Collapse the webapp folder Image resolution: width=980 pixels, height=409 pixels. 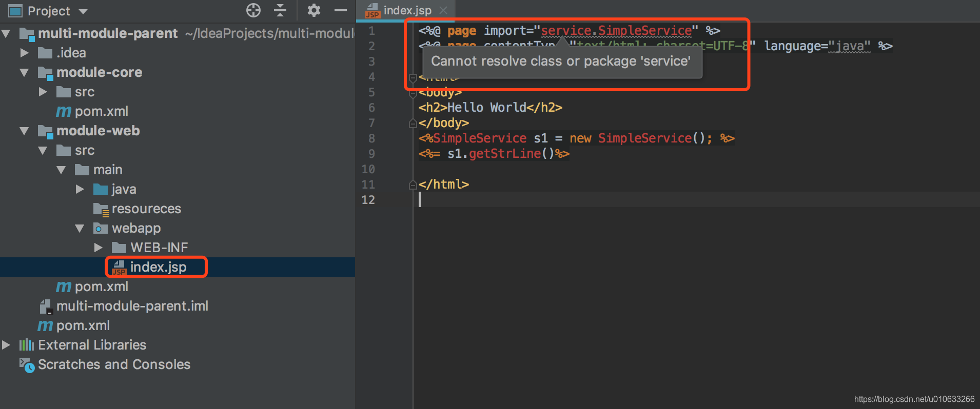tap(80, 229)
